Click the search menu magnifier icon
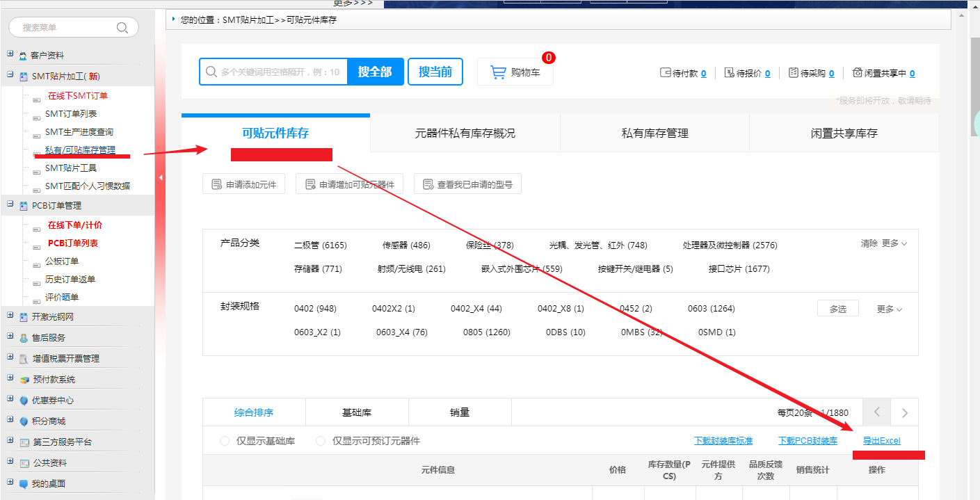Screen dimensions: 980x500 coord(122,28)
